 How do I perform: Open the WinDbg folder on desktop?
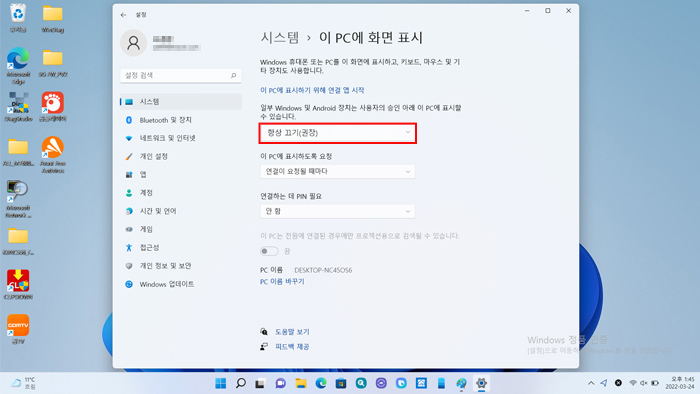pos(53,18)
